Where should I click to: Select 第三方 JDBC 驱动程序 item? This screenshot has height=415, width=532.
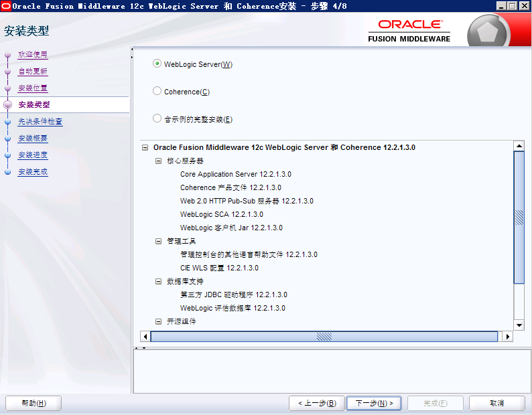(234, 295)
